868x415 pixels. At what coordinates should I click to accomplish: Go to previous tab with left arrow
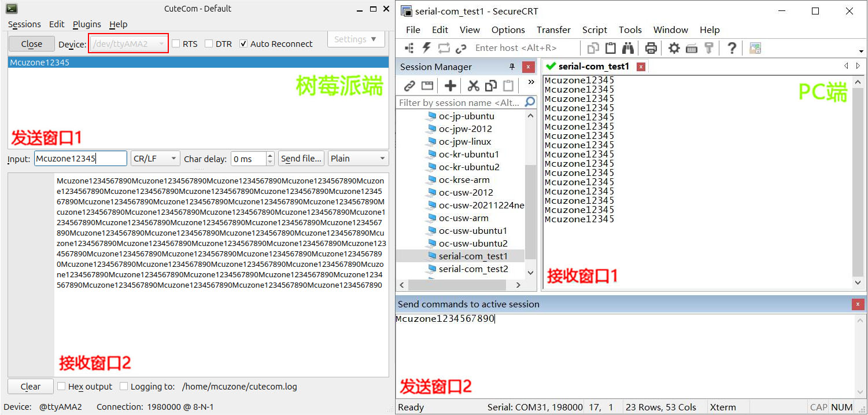(x=847, y=66)
